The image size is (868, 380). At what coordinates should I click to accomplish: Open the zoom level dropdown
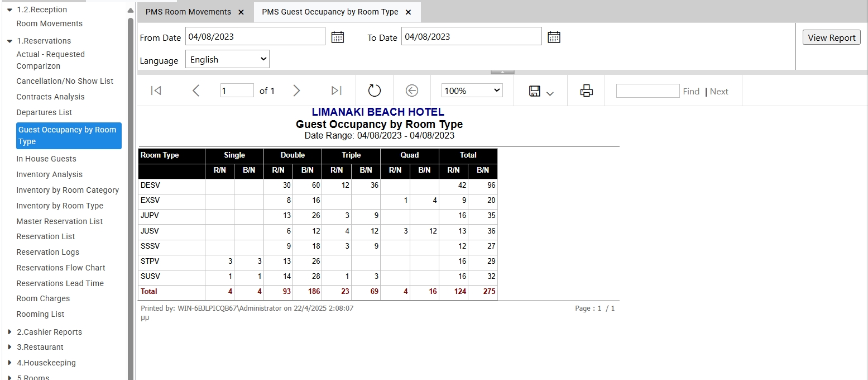(x=472, y=91)
